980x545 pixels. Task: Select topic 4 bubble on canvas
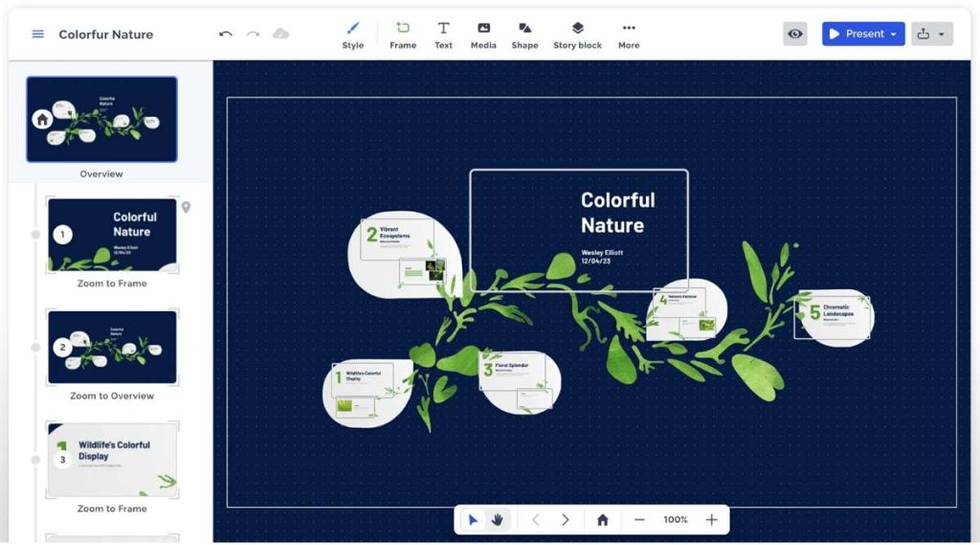(686, 309)
